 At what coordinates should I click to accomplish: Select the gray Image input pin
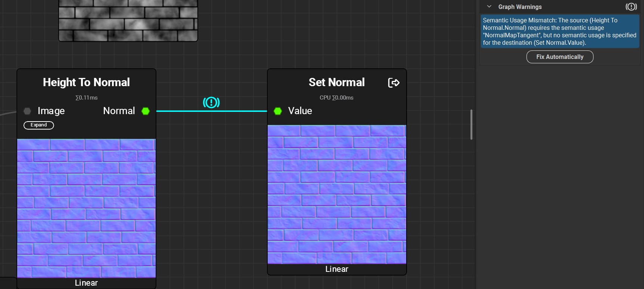[x=27, y=111]
